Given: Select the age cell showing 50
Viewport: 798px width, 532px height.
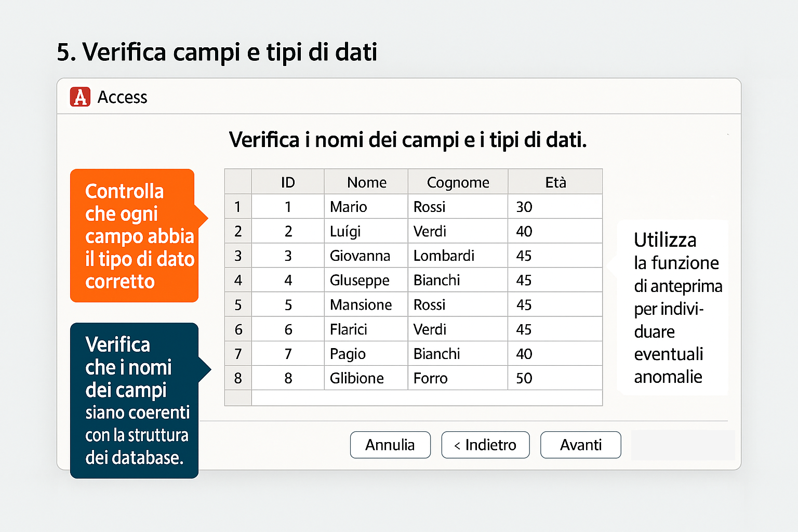Looking at the screenshot, I should click(x=554, y=378).
